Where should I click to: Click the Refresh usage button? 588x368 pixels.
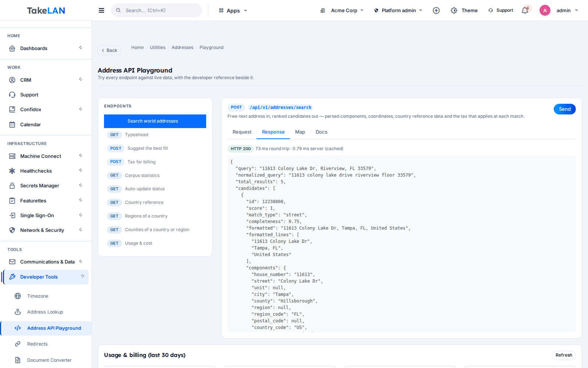564,355
